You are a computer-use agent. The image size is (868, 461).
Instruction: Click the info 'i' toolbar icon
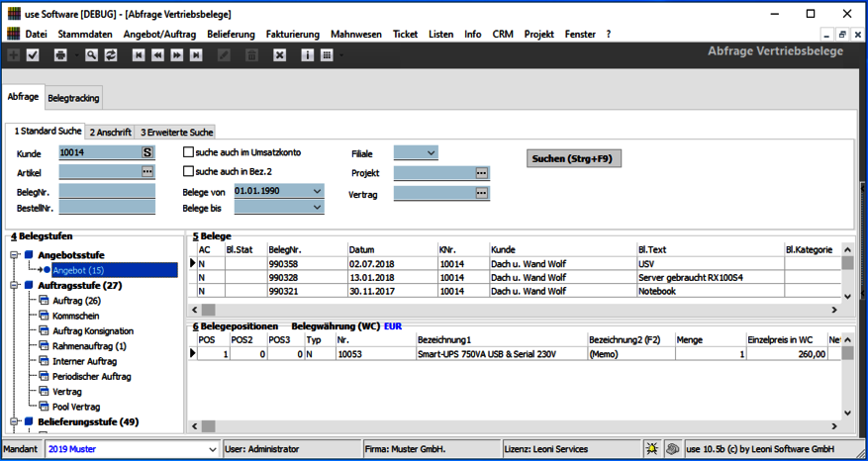307,54
